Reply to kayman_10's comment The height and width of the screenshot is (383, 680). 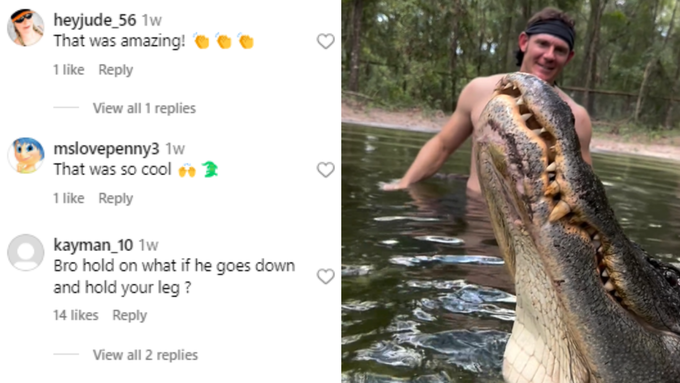[x=129, y=315]
